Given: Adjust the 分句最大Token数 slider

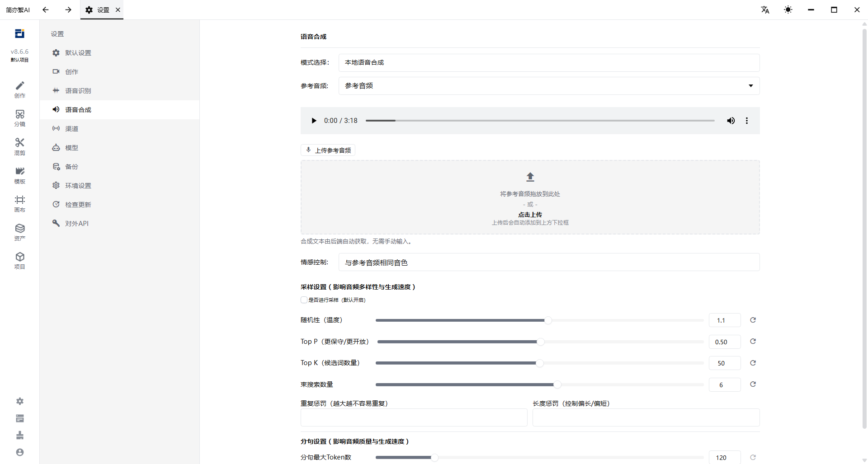Looking at the screenshot, I should tap(539, 458).
